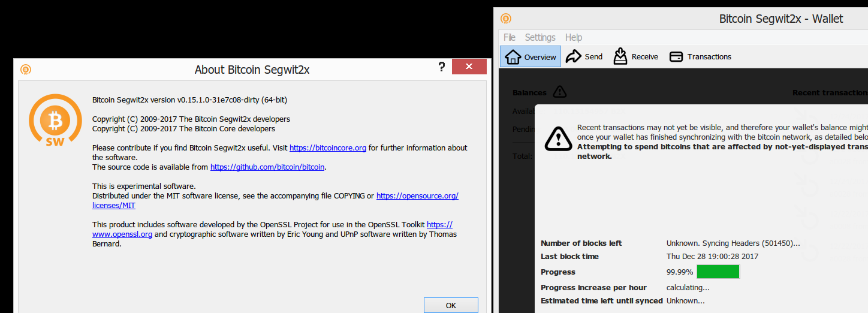Open the opensource.org licenses/MIT link
868x313 pixels.
(x=417, y=196)
